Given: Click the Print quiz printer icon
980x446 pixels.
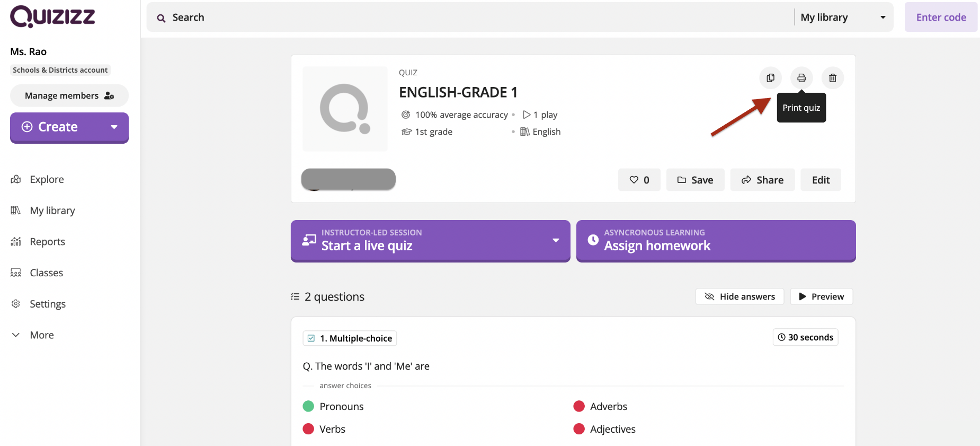Looking at the screenshot, I should [801, 78].
